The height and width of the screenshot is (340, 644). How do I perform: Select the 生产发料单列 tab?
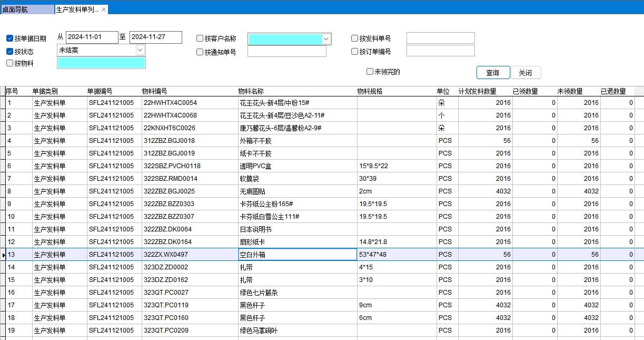[x=77, y=9]
